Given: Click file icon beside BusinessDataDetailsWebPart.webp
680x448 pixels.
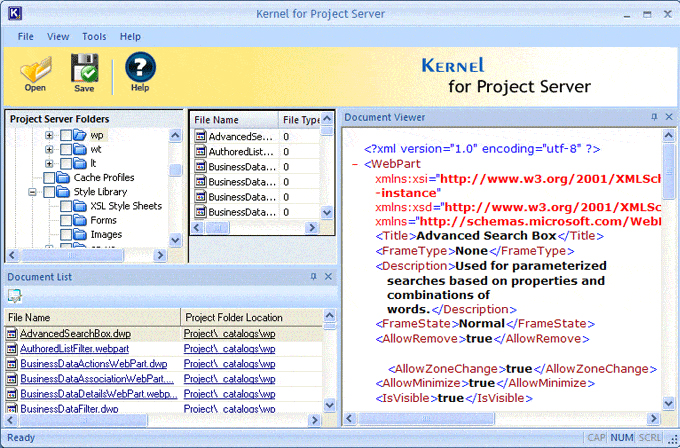Looking at the screenshot, I should [12, 394].
